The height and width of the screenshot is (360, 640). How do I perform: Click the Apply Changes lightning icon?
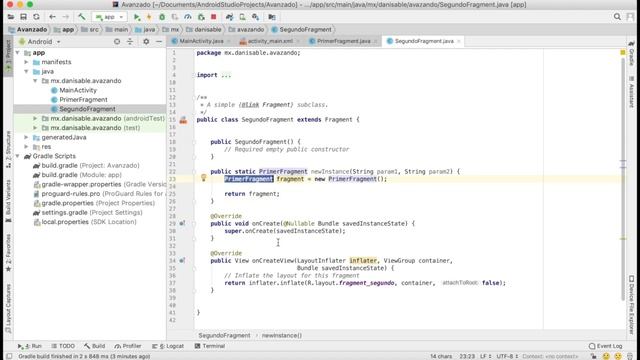pos(149,17)
